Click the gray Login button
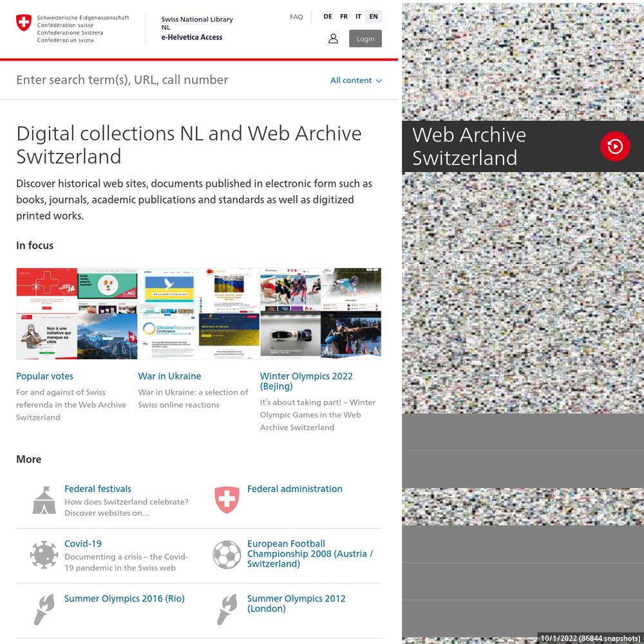The width and height of the screenshot is (644, 644). 365,39
